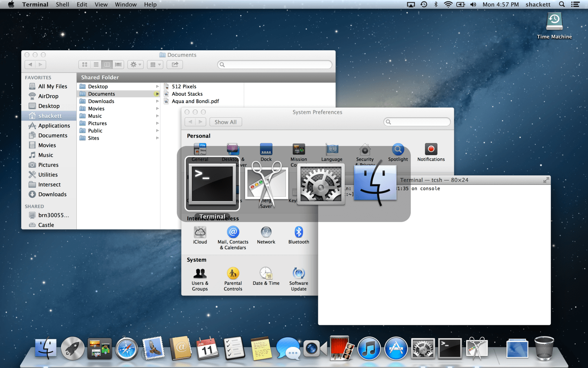The height and width of the screenshot is (368, 588).
Task: Open the Notifications preference pane
Action: coord(431,152)
